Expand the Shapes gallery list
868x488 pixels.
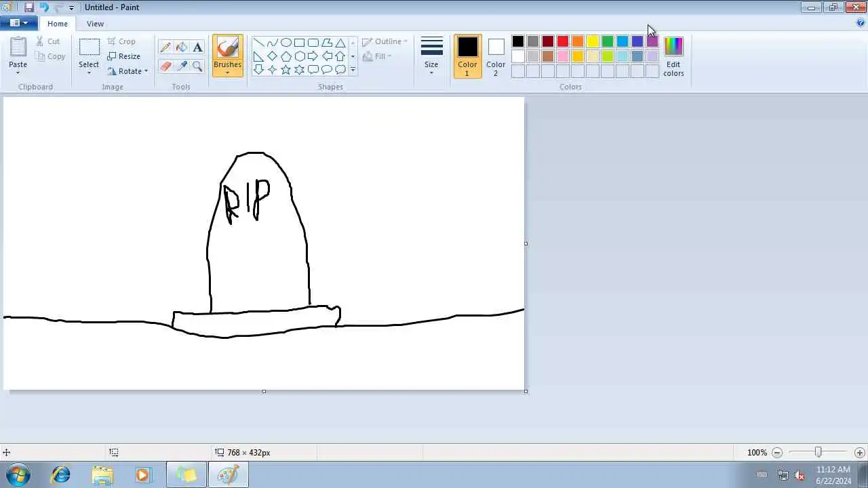tap(353, 70)
